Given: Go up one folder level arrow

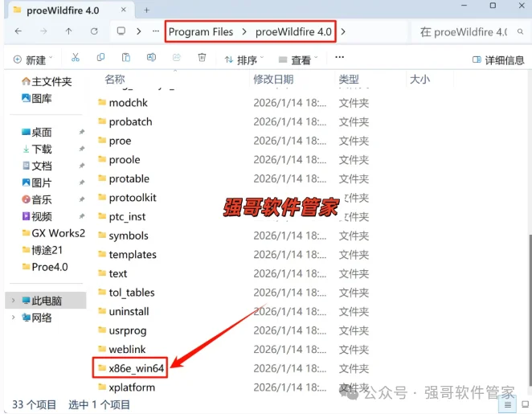Looking at the screenshot, I should pyautogui.click(x=68, y=31).
